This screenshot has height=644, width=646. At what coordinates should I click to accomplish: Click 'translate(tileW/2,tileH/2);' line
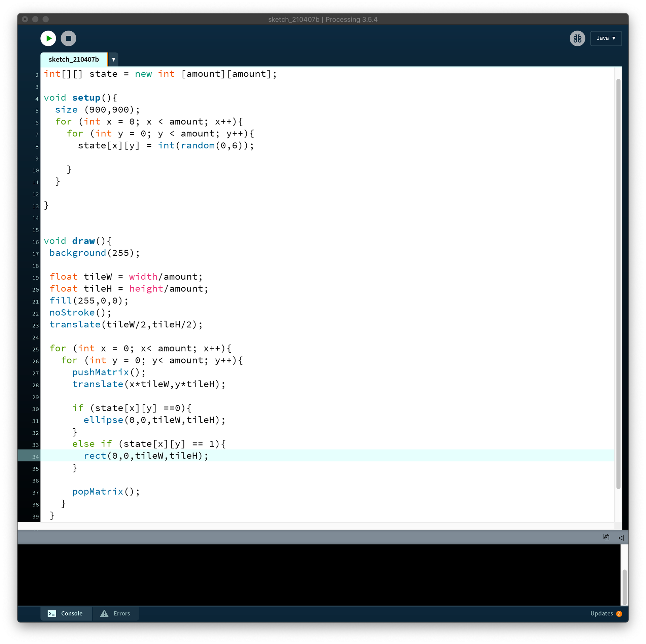click(x=126, y=324)
